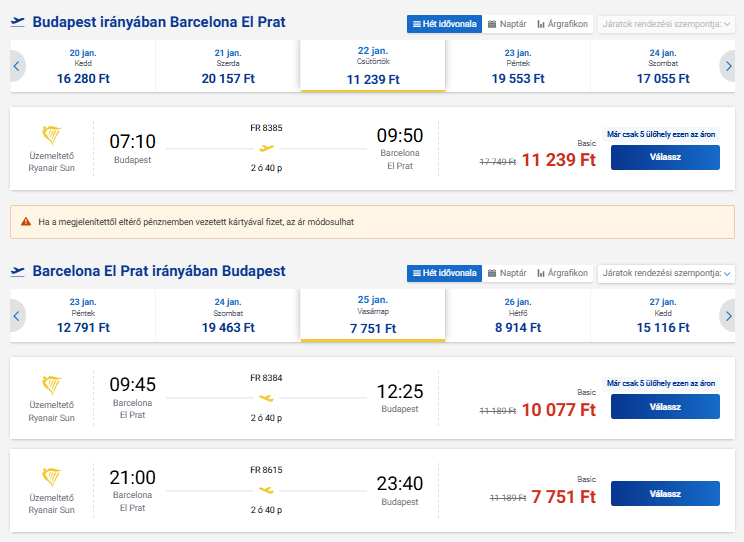Viewport: 744px width, 542px height.
Task: Click the airplane icon beside Barcelona El Prat irányában Budapest
Action: coord(18,272)
